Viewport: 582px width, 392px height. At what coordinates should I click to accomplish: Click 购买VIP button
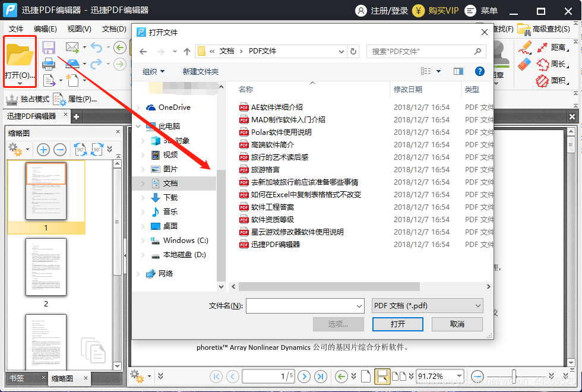pyautogui.click(x=436, y=11)
